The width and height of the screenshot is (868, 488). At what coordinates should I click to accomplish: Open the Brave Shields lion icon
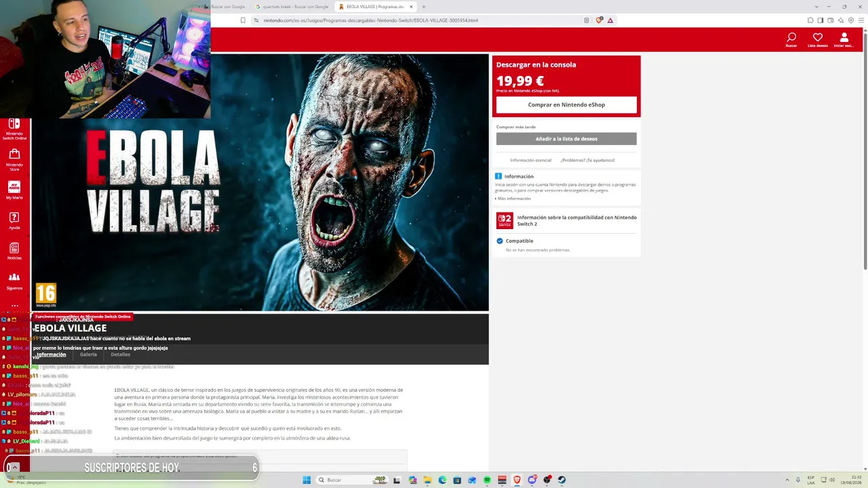coord(599,20)
